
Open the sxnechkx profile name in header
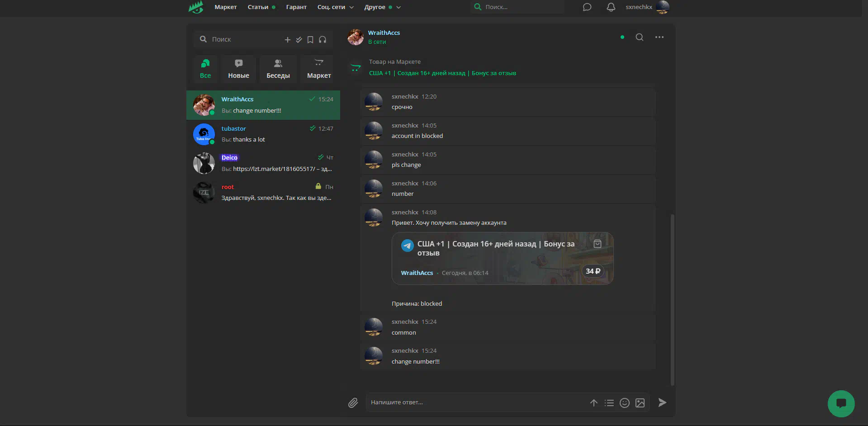pyautogui.click(x=639, y=7)
